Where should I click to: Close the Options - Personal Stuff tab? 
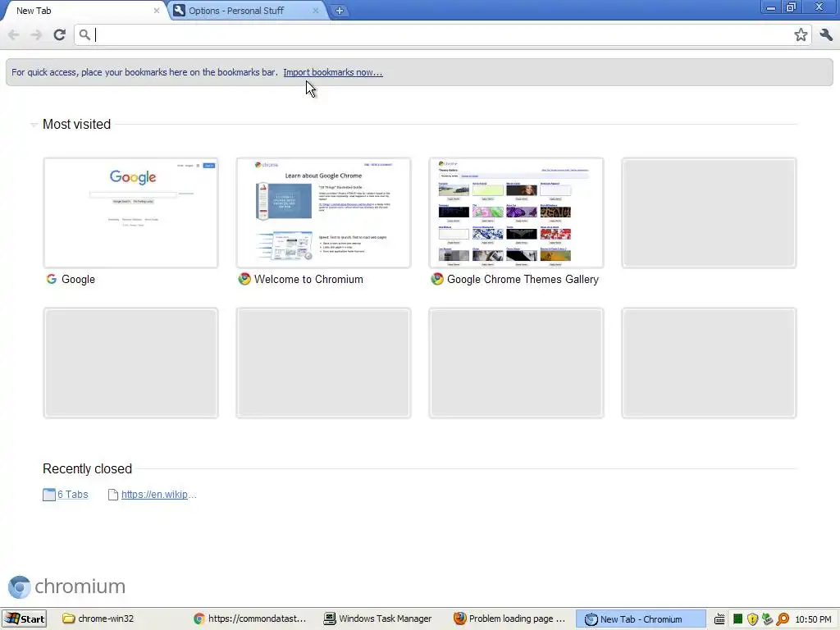[316, 11]
